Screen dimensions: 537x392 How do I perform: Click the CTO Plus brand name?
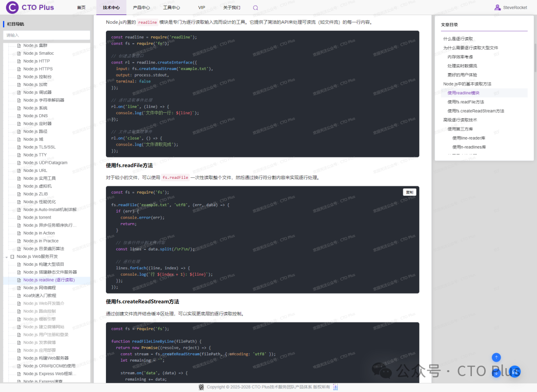38,7
